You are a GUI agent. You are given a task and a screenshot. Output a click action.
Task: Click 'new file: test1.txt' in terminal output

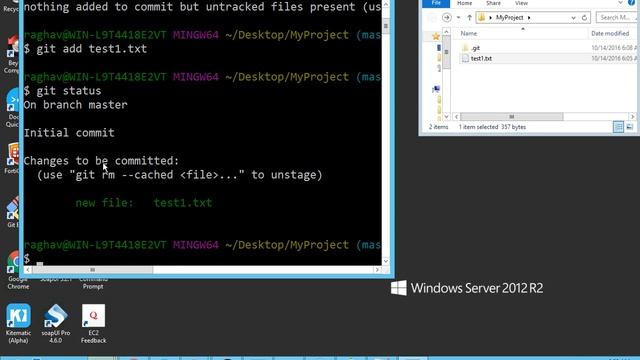[144, 202]
